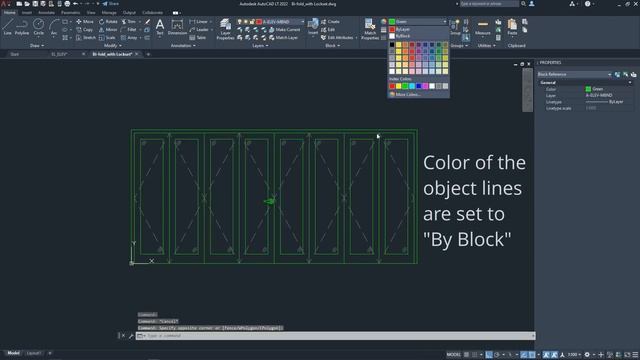Click the Linear dimension tool
Screen dimensions: 640x360
click(199, 22)
